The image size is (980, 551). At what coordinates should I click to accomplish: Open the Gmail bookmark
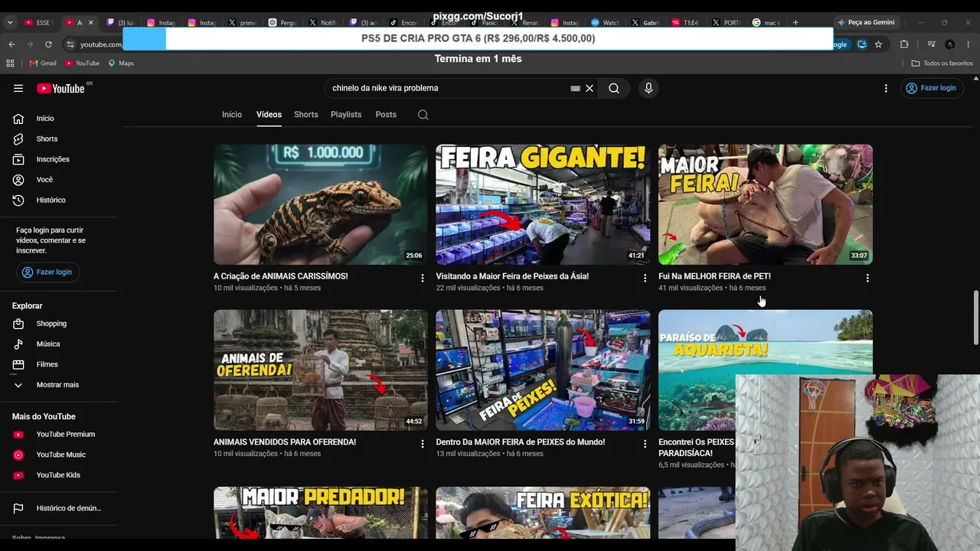pos(43,63)
